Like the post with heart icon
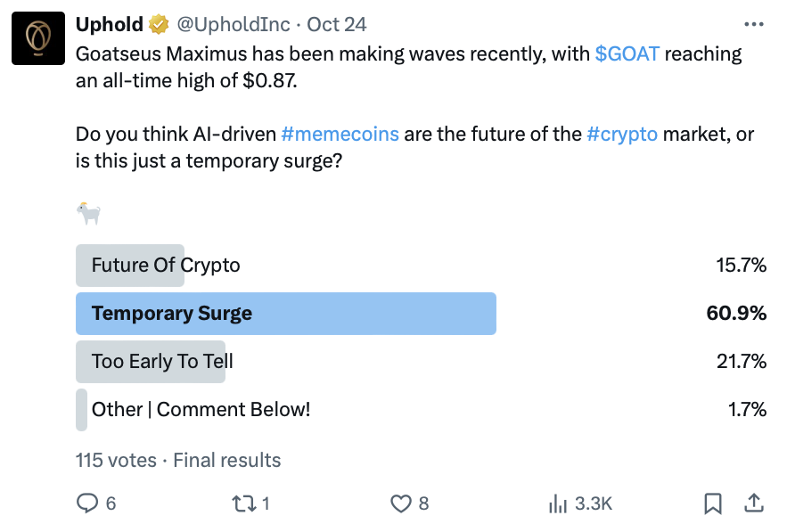 tap(401, 503)
